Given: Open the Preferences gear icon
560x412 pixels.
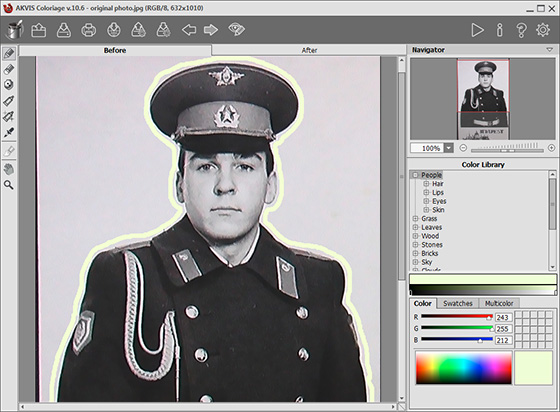Looking at the screenshot, I should coord(543,30).
